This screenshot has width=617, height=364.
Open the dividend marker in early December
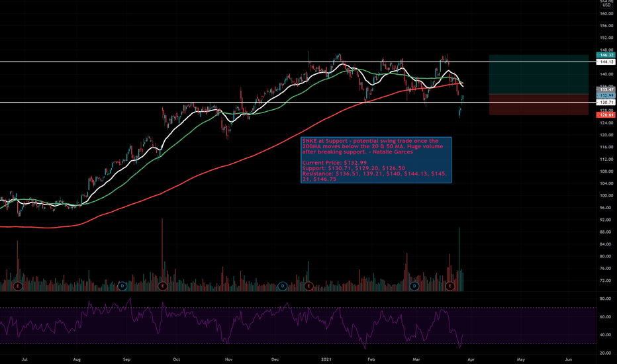[283, 286]
